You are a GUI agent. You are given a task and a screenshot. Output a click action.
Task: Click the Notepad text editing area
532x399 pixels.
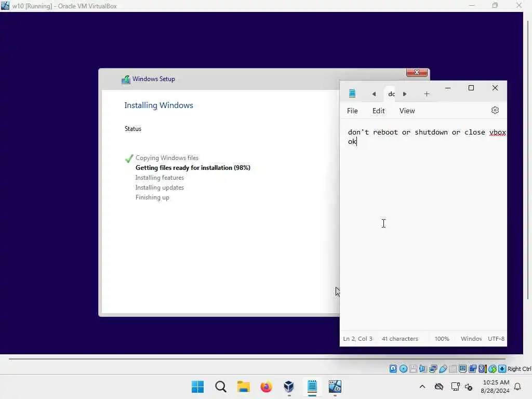coord(423,225)
